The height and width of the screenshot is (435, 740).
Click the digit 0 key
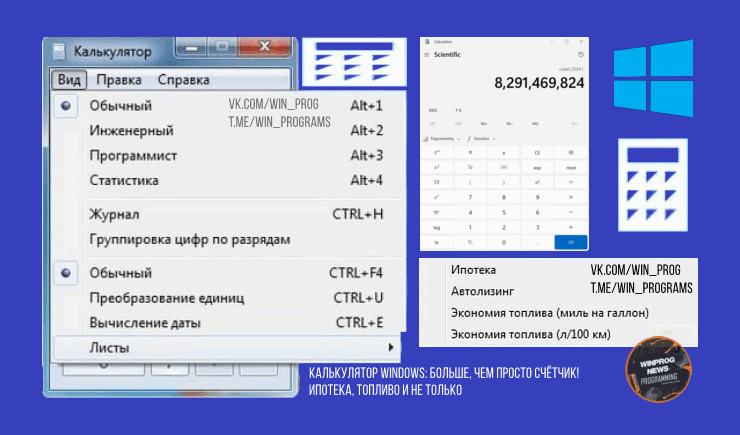[x=504, y=243]
